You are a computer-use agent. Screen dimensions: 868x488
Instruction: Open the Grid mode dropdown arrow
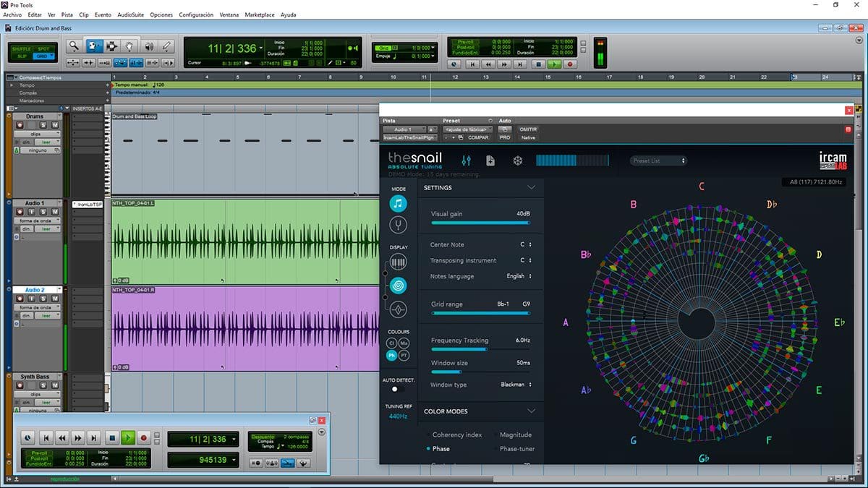(54, 56)
